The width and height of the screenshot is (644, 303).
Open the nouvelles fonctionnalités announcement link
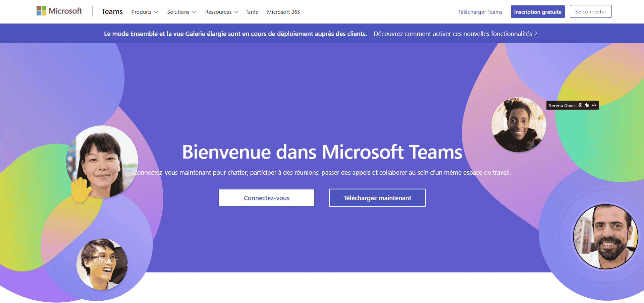[x=453, y=34]
